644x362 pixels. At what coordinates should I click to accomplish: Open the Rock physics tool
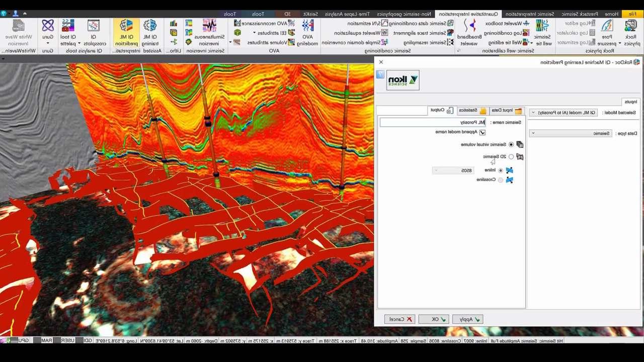(x=632, y=33)
